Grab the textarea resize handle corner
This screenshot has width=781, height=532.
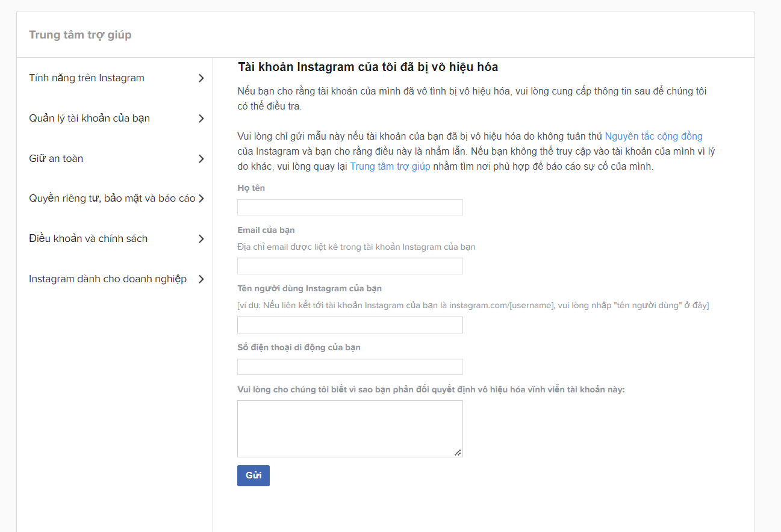(458, 453)
